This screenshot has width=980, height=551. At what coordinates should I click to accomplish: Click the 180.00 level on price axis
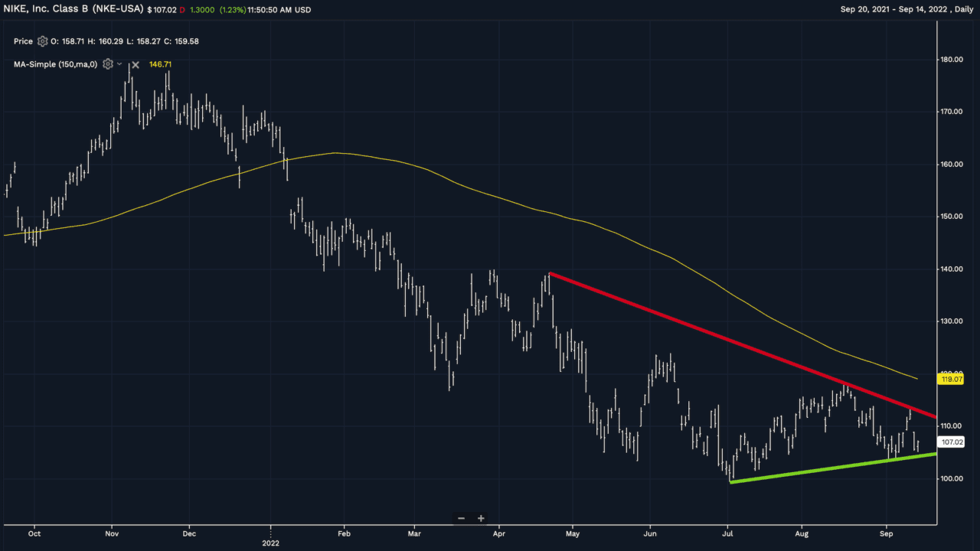click(x=952, y=60)
